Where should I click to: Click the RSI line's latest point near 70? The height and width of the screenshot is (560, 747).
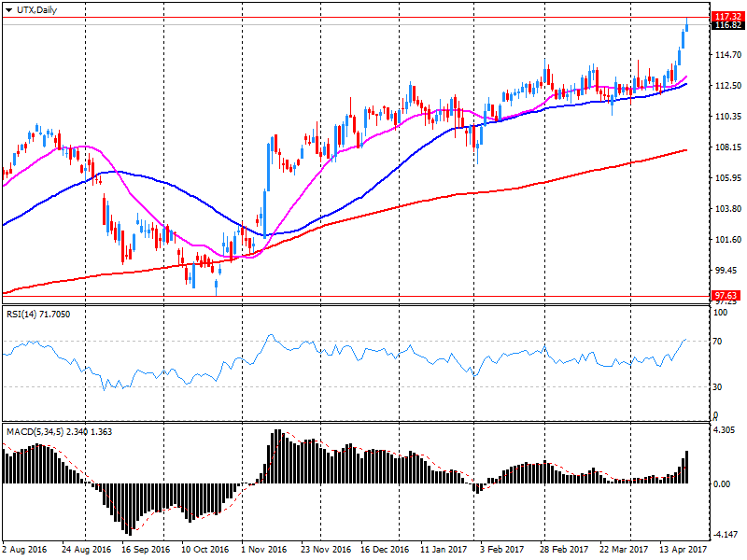[x=685, y=340]
